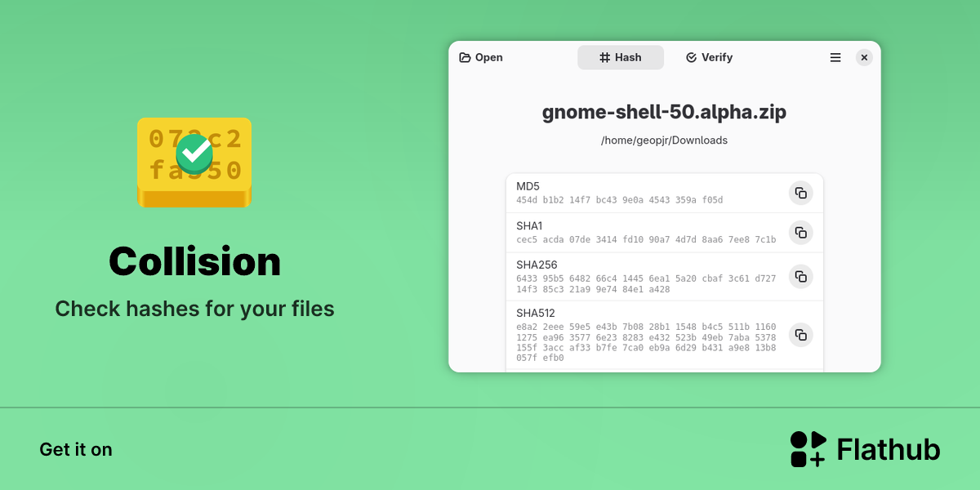Click the MD5 hash string 454d b1b2

tap(620, 200)
